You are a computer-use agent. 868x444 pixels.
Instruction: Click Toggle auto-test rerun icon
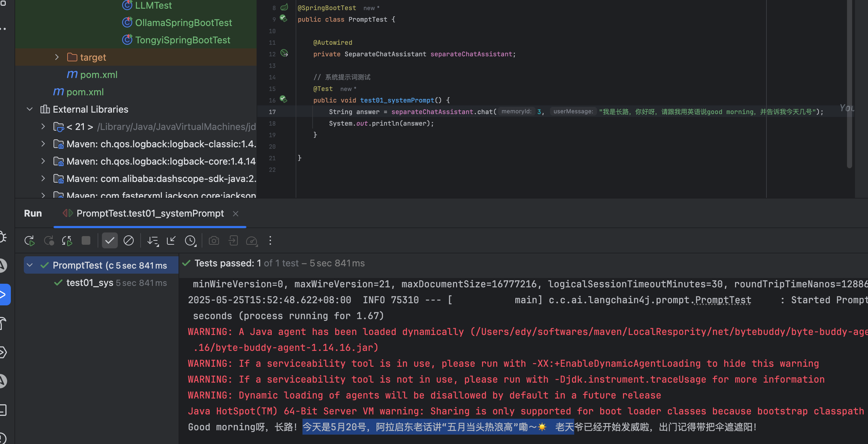[67, 241]
